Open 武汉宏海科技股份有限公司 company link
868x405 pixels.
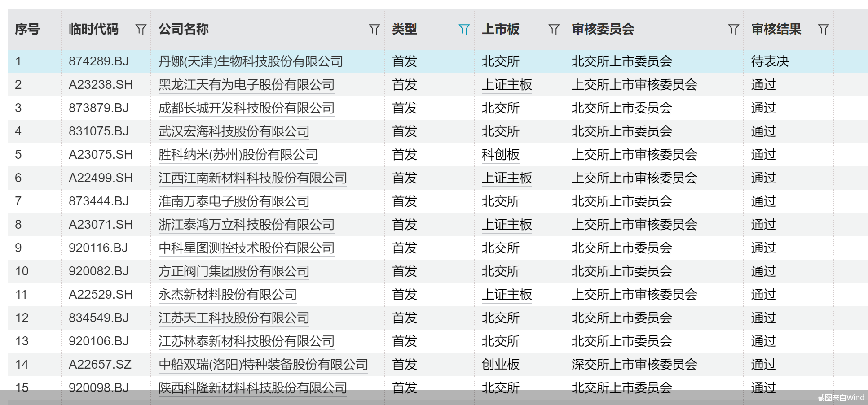click(234, 131)
